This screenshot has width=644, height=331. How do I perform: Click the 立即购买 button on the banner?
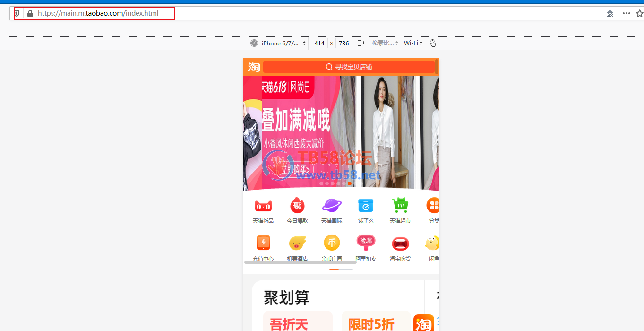(x=296, y=169)
